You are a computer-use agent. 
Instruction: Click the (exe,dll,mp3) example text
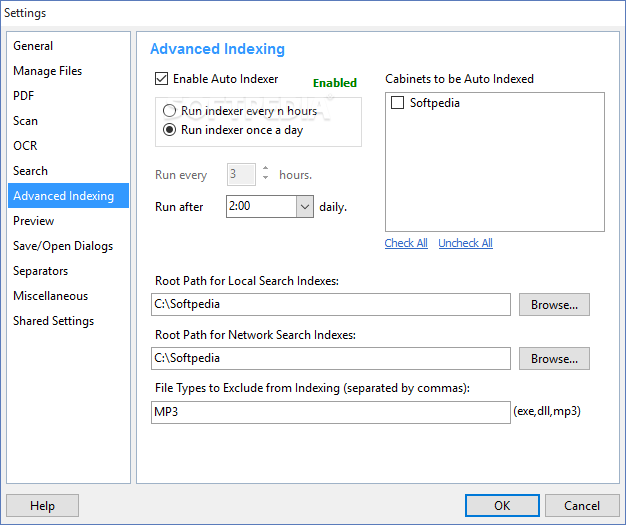coord(547,411)
